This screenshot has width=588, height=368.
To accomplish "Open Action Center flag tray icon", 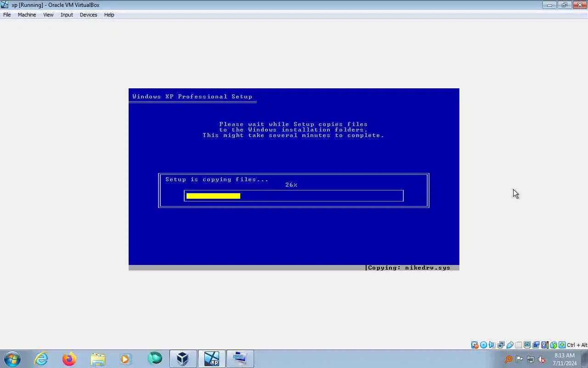I will click(x=519, y=359).
